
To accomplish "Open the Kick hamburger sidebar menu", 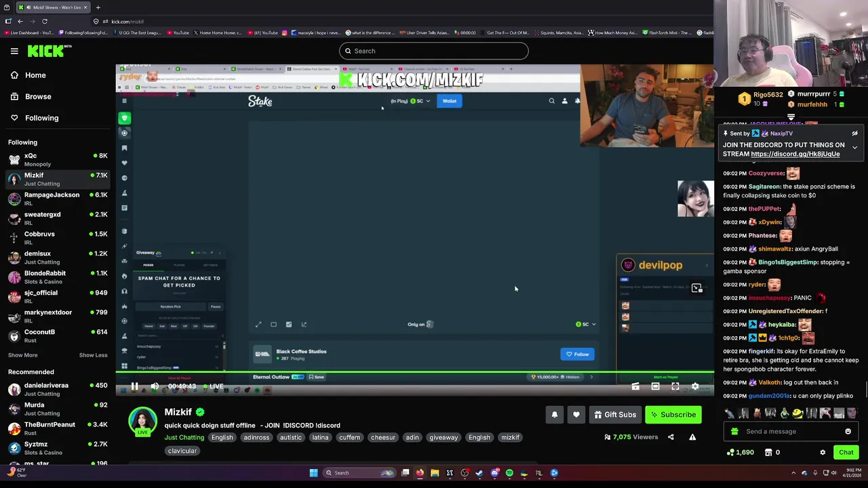I will 14,51.
